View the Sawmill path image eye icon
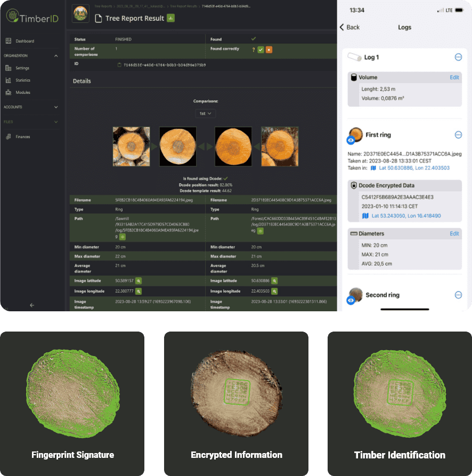Image resolution: width=472 pixels, height=476 pixels. 123,237
